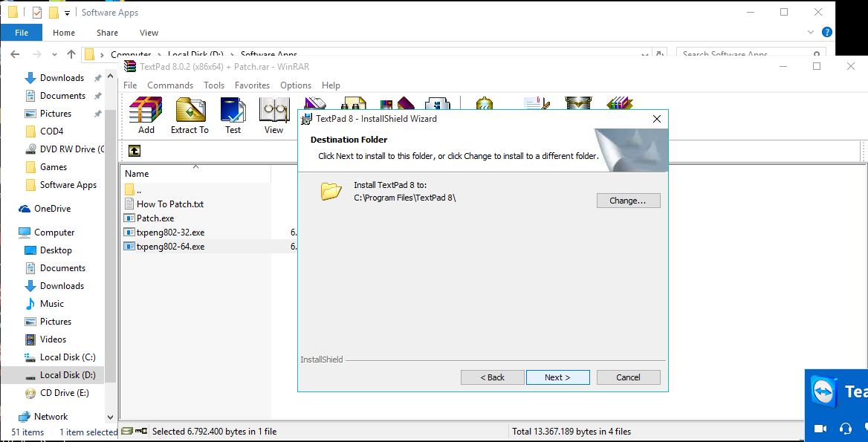Click the Change... button in installer

pyautogui.click(x=628, y=201)
